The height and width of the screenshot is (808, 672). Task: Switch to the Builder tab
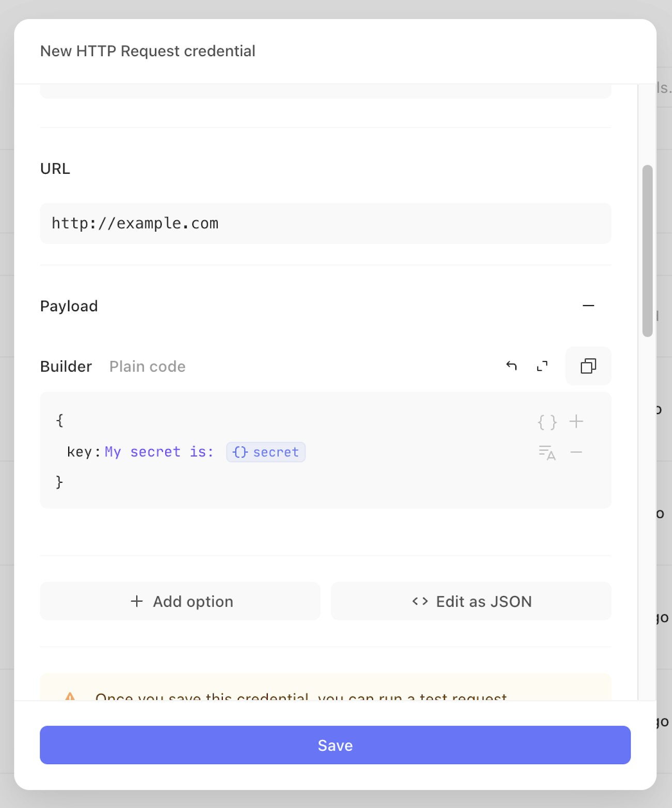(66, 367)
